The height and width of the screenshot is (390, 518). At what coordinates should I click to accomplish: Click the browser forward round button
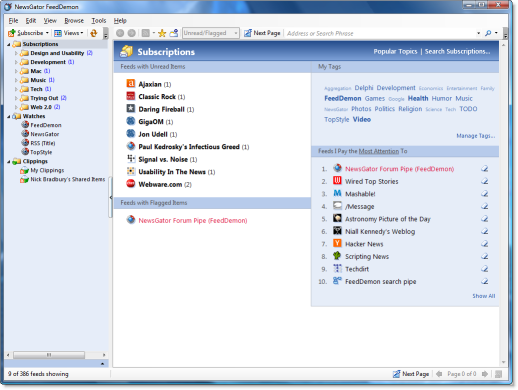132,33
